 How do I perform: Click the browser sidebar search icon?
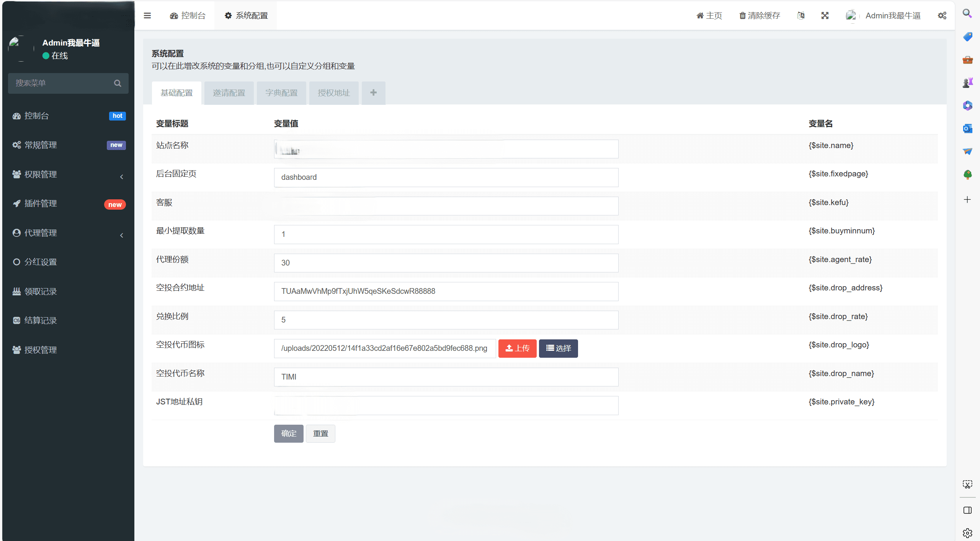pyautogui.click(x=967, y=14)
